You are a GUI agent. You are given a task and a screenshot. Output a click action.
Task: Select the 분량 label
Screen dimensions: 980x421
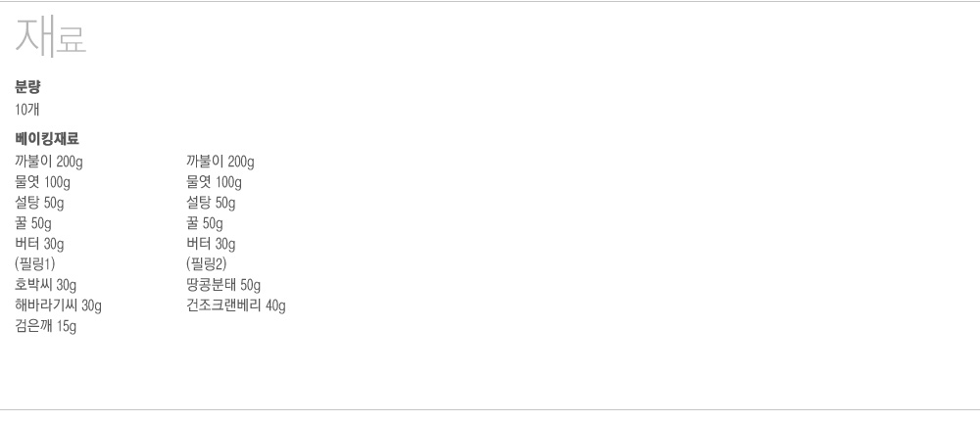coord(27,87)
